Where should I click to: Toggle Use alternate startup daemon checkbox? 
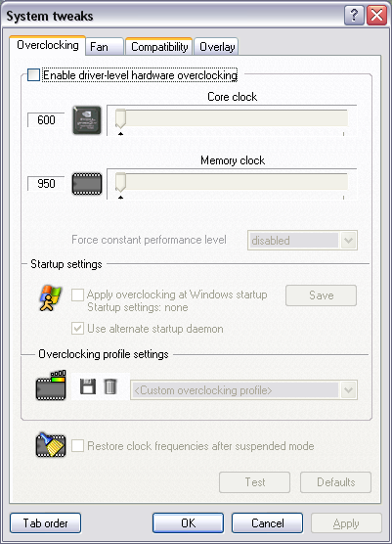point(77,328)
